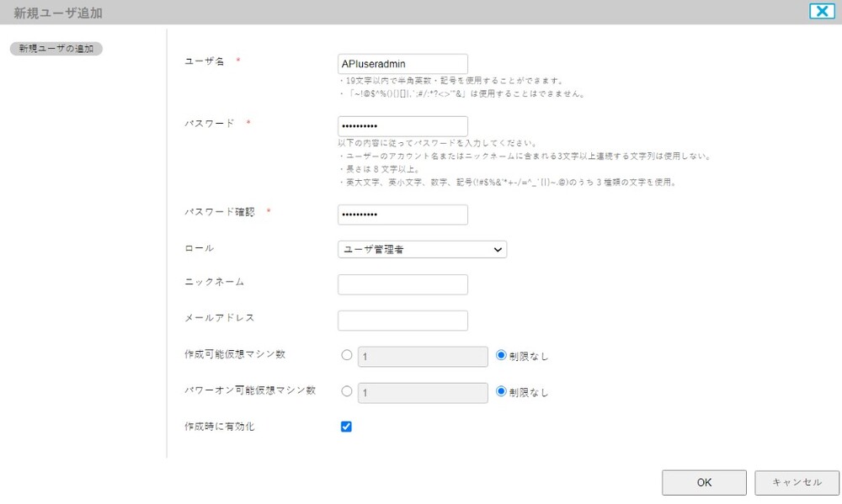The height and width of the screenshot is (504, 842).
Task: Select numeric limit radio for 作成可能仮想マシン数
Action: [346, 356]
